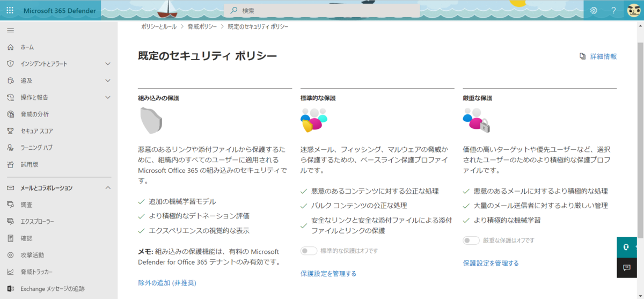Click 除外の追加 (非推奨) link
This screenshot has width=644, height=299.
(167, 282)
